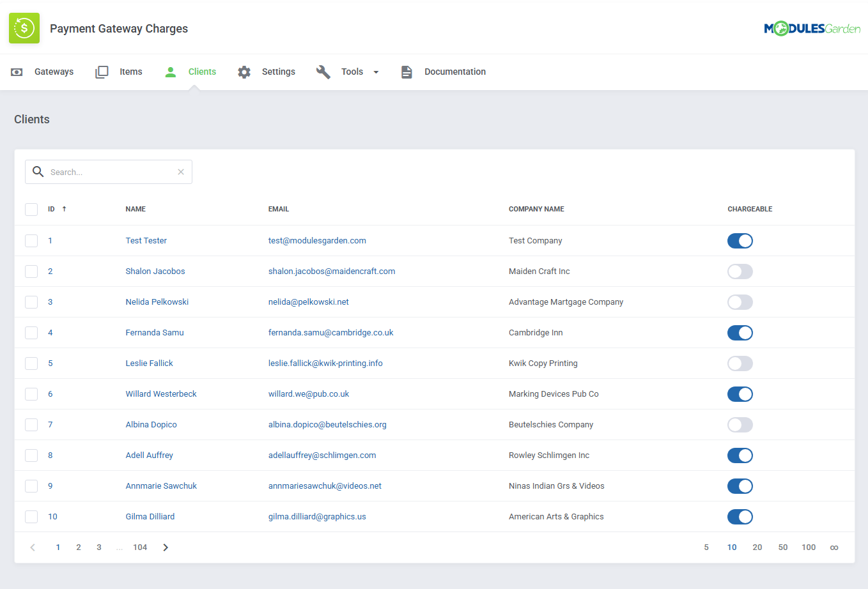Open Documentation using its document icon
The height and width of the screenshot is (589, 868).
pyautogui.click(x=407, y=72)
